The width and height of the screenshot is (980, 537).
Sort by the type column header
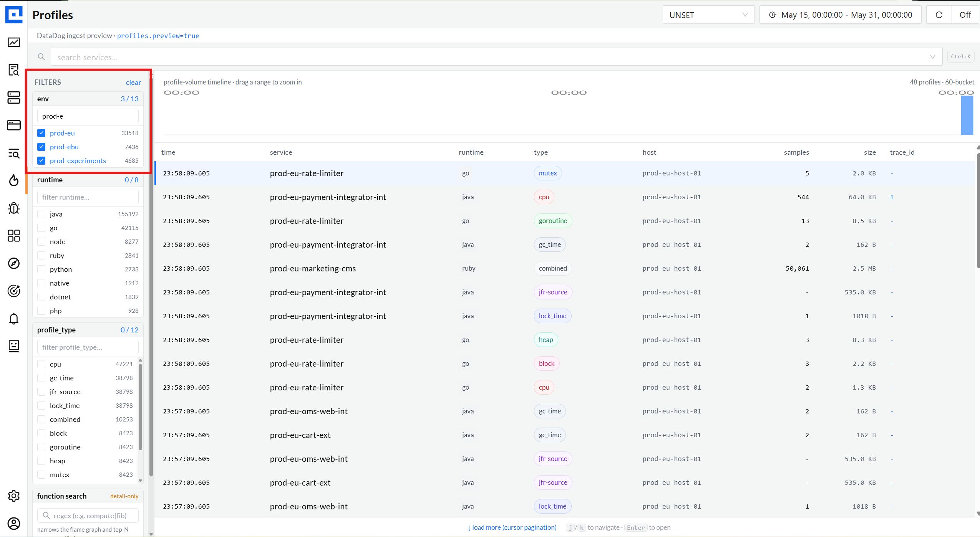pyautogui.click(x=541, y=152)
